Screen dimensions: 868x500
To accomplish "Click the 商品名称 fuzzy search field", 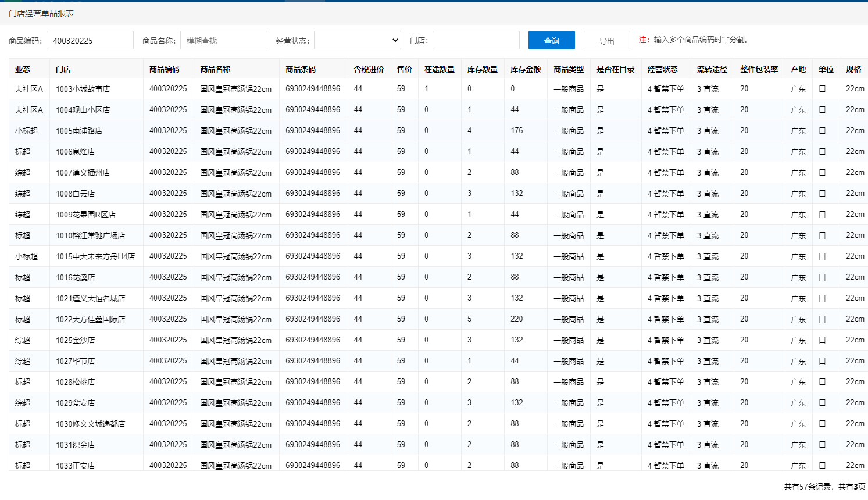I will click(x=223, y=41).
